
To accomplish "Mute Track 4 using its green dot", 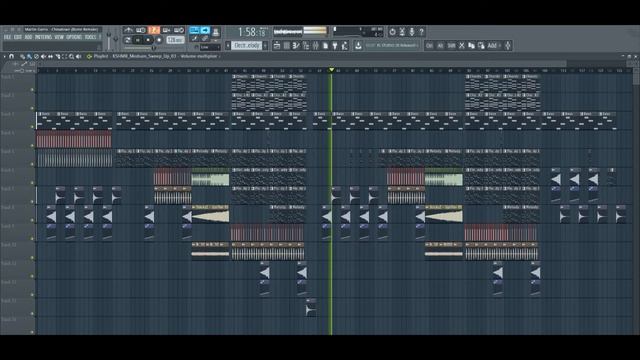I will pyautogui.click(x=32, y=146).
